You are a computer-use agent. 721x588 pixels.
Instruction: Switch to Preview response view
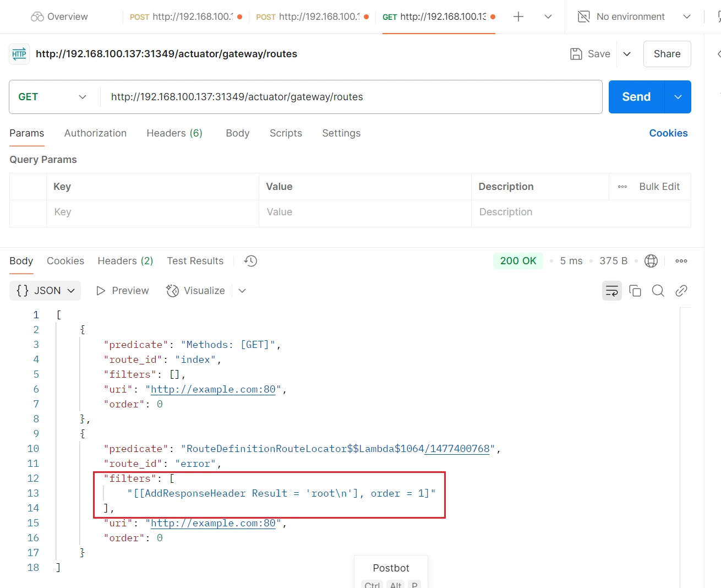pyautogui.click(x=123, y=291)
